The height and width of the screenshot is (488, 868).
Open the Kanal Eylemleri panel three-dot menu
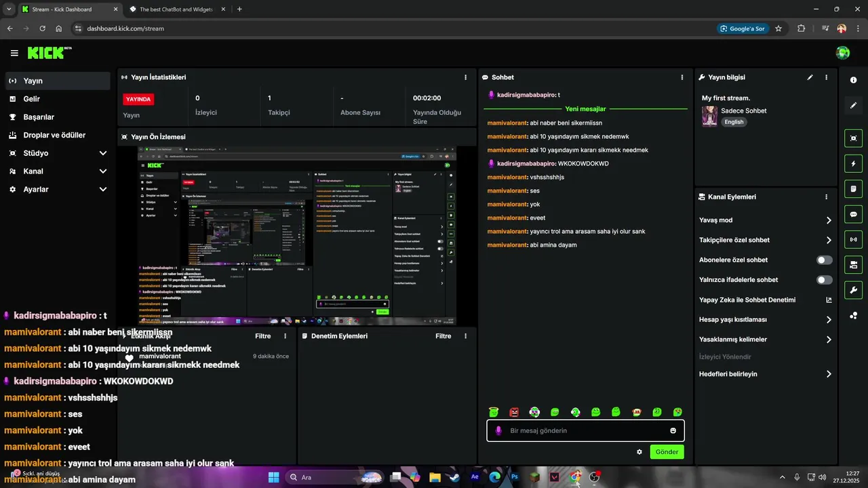(x=826, y=197)
